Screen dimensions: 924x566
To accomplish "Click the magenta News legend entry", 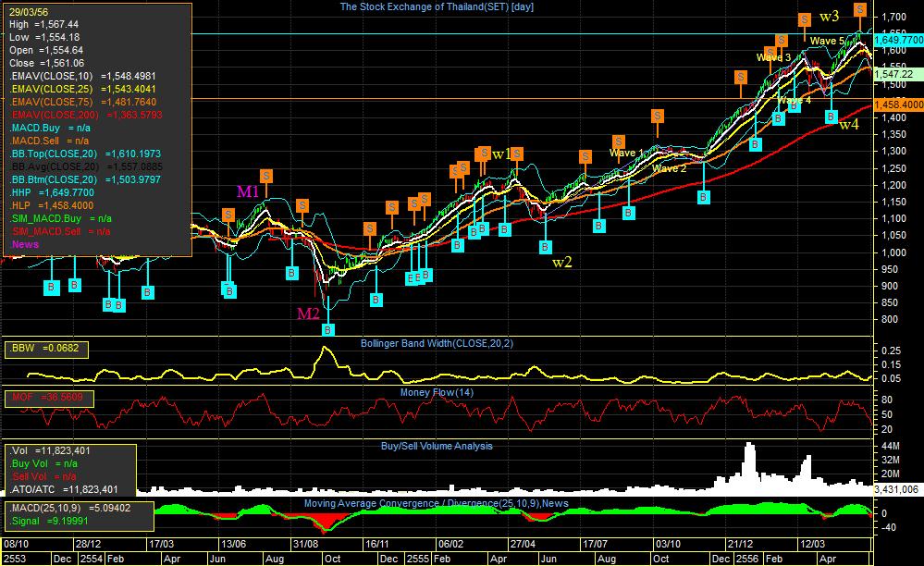I will click(x=25, y=244).
